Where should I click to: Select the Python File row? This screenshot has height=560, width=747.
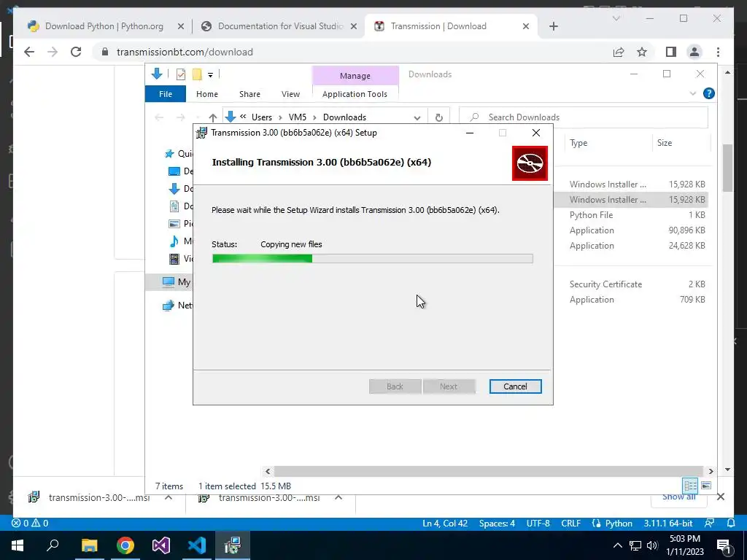pos(631,215)
